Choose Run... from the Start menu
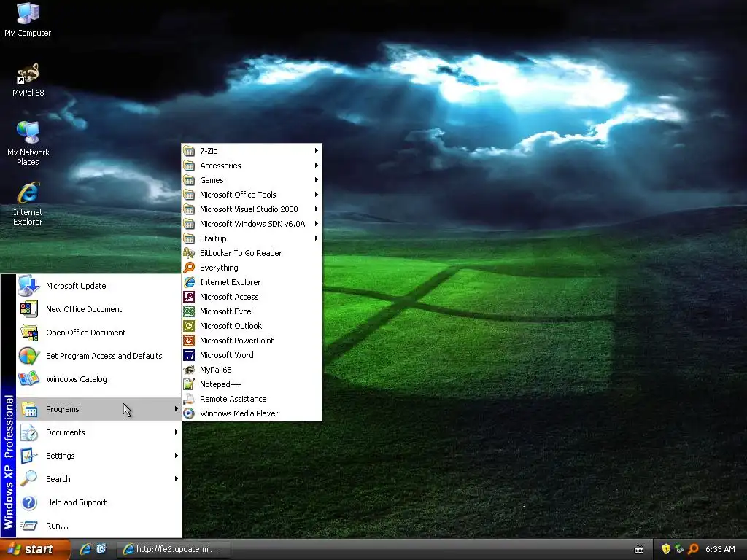Viewport: 747px width, 560px height. [99, 526]
